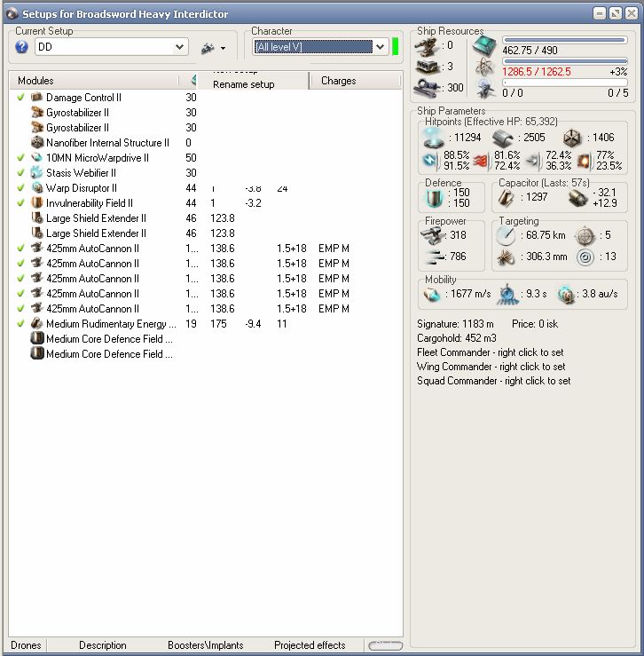Click the drone bandwidth icon
The image size is (644, 656).
[x=485, y=88]
